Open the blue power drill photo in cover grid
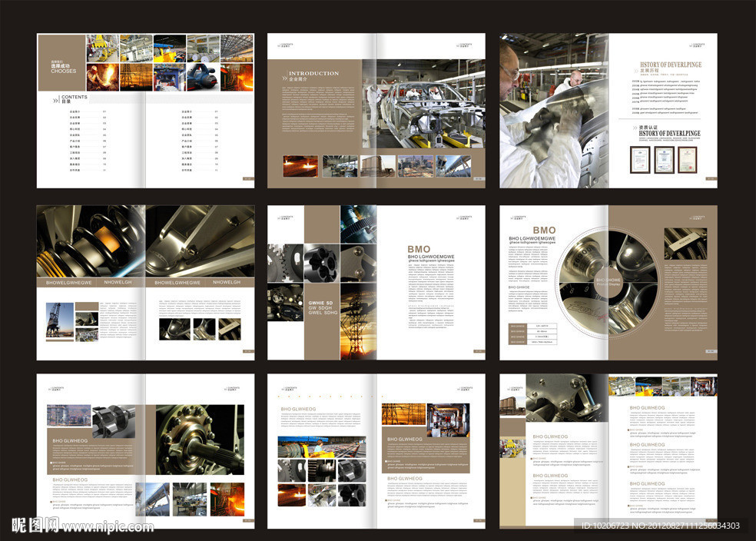 (203, 78)
